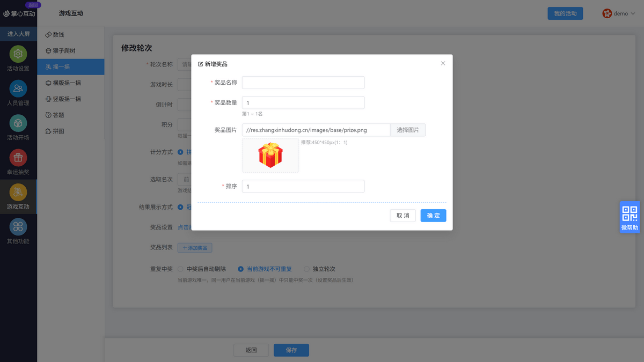644x362 pixels.
Task: Open 活动开场 sidebar icon
Action: [x=18, y=128]
